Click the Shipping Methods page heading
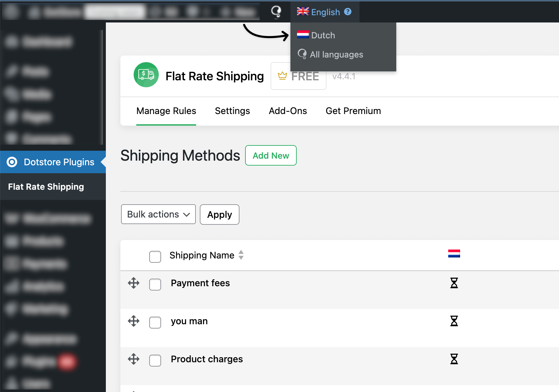 180,155
